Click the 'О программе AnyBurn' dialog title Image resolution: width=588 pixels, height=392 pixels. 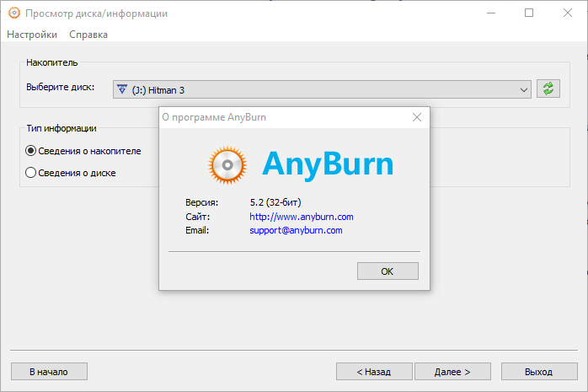tap(214, 117)
